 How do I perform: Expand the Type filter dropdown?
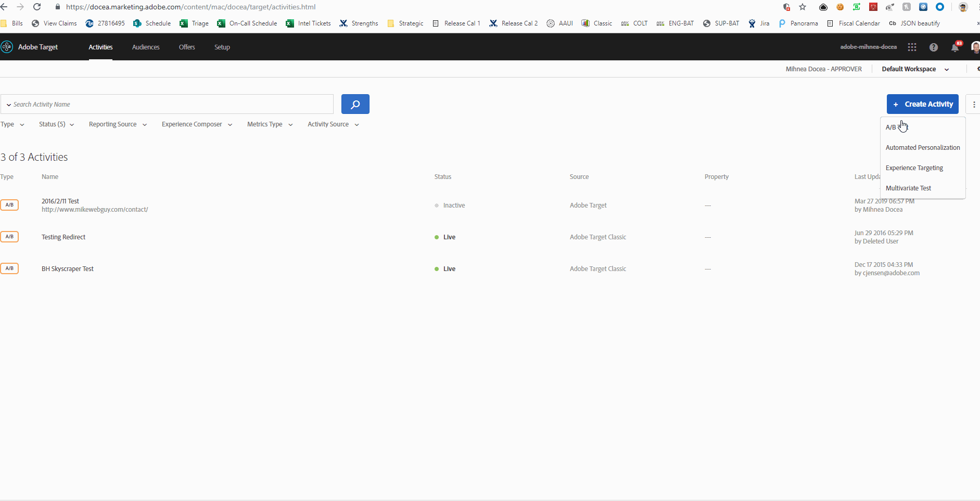point(12,124)
